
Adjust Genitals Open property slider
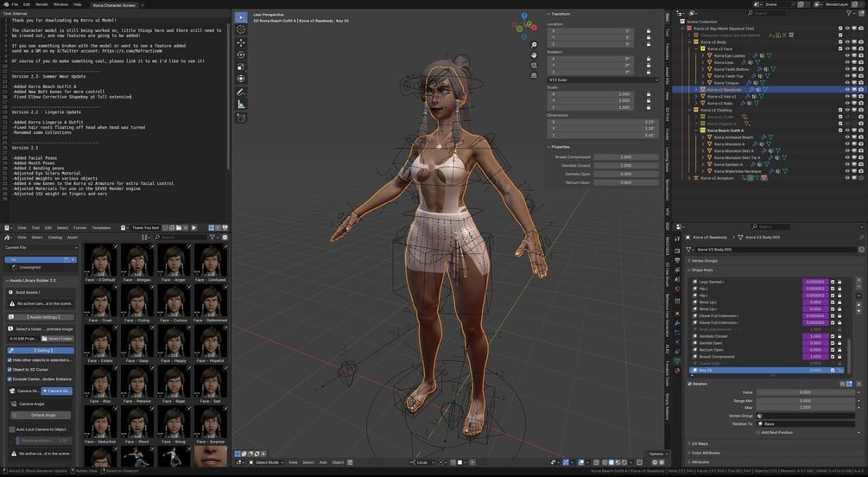point(625,174)
